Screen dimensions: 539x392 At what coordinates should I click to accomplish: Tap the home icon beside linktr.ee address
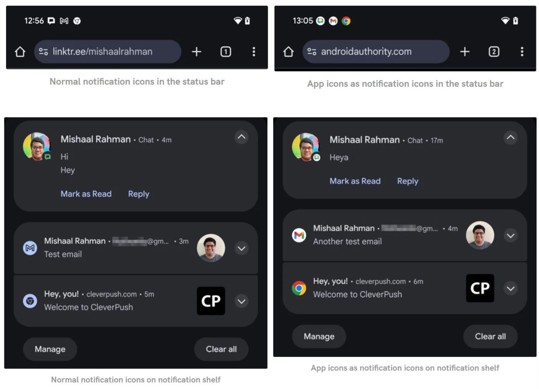pos(20,52)
